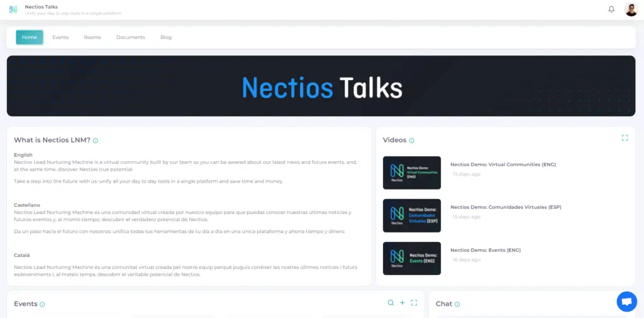Click paragraph starting 'Da un paso hacia el futuro'
Image resolution: width=644 pixels, height=318 pixels.
[x=180, y=232]
